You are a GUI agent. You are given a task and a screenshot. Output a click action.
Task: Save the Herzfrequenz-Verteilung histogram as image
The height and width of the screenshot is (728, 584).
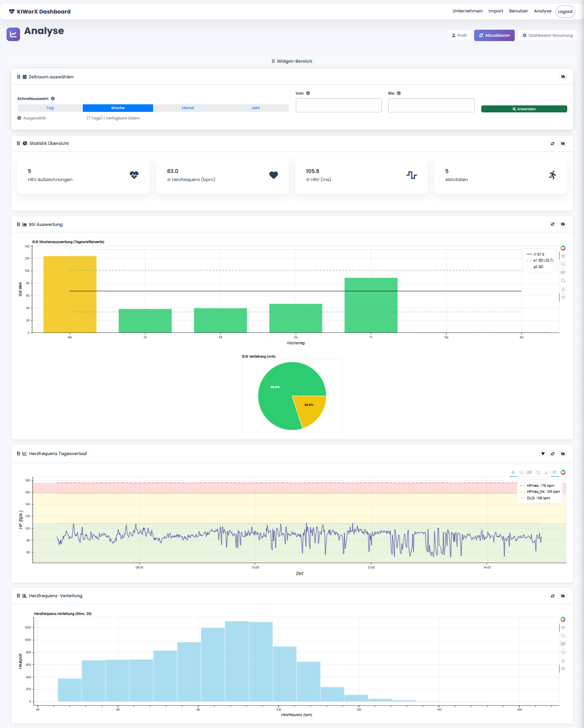click(563, 660)
